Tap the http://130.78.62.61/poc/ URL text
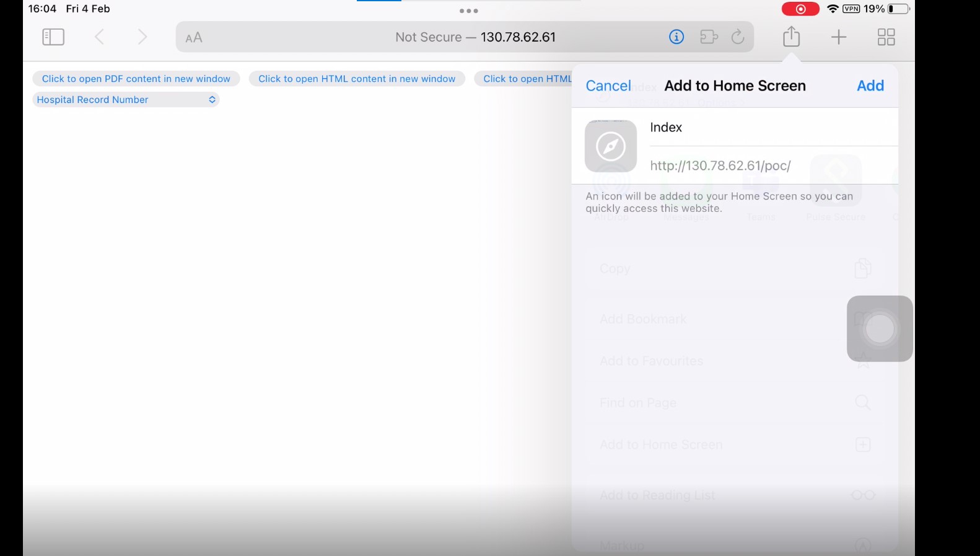The image size is (980, 556). [720, 165]
